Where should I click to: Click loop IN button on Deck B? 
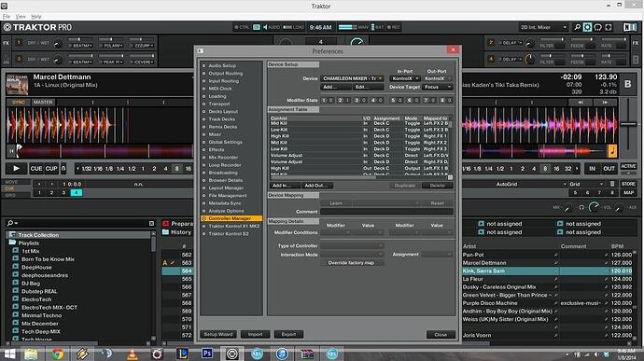[x=592, y=169]
